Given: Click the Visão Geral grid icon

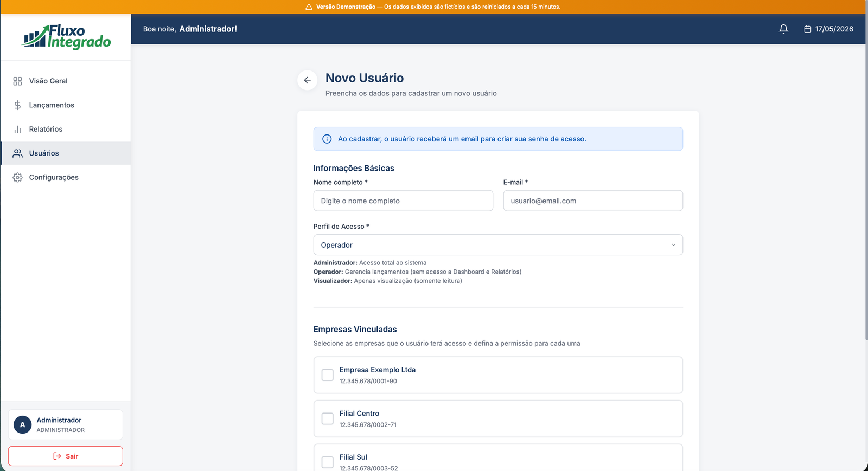Looking at the screenshot, I should [x=17, y=81].
